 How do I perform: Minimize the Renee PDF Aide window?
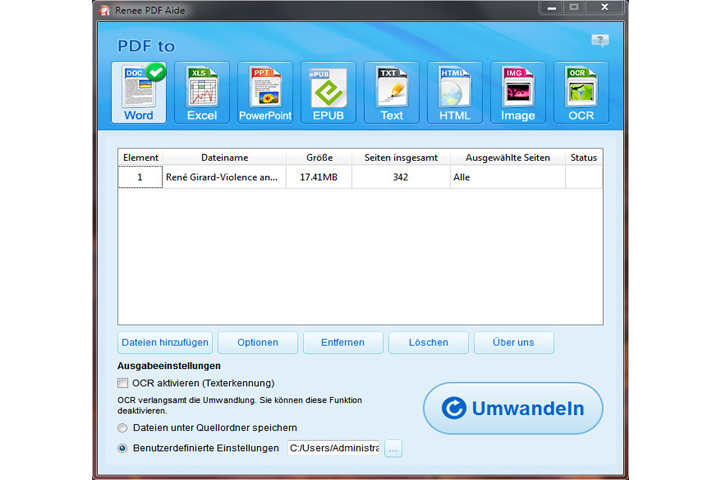click(551, 7)
